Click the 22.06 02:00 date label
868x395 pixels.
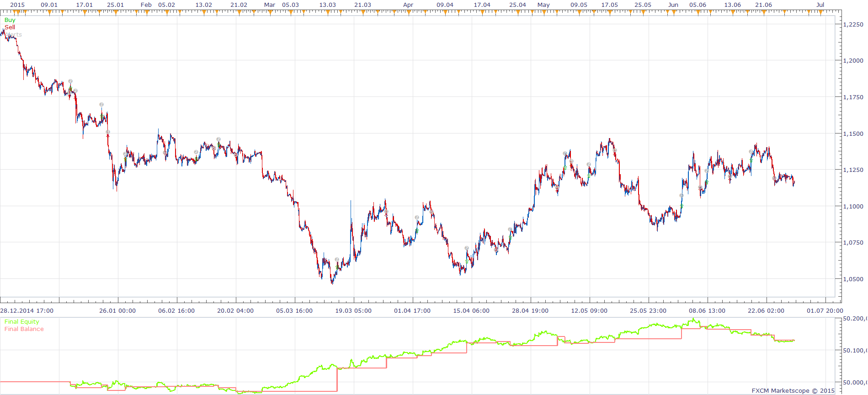[766, 311]
